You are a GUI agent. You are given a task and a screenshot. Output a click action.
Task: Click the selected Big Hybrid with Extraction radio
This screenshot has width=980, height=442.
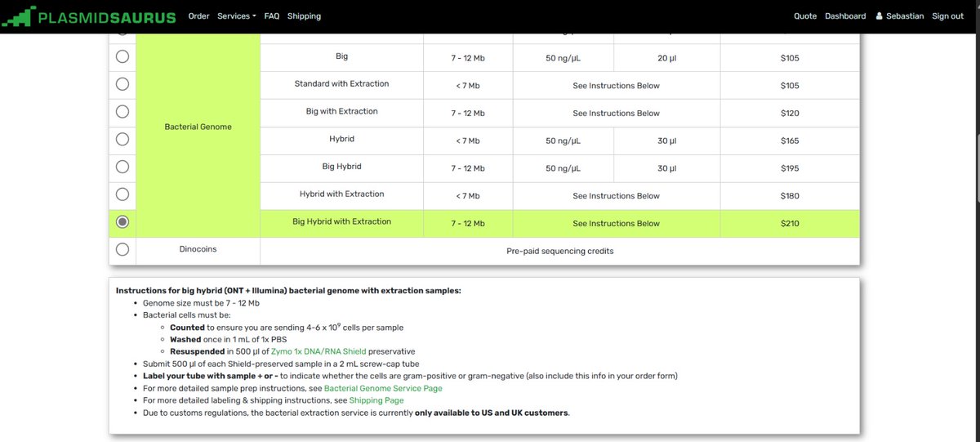pyautogui.click(x=122, y=222)
